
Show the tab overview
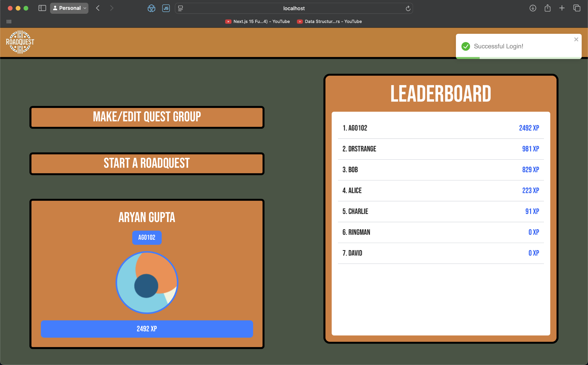(577, 8)
